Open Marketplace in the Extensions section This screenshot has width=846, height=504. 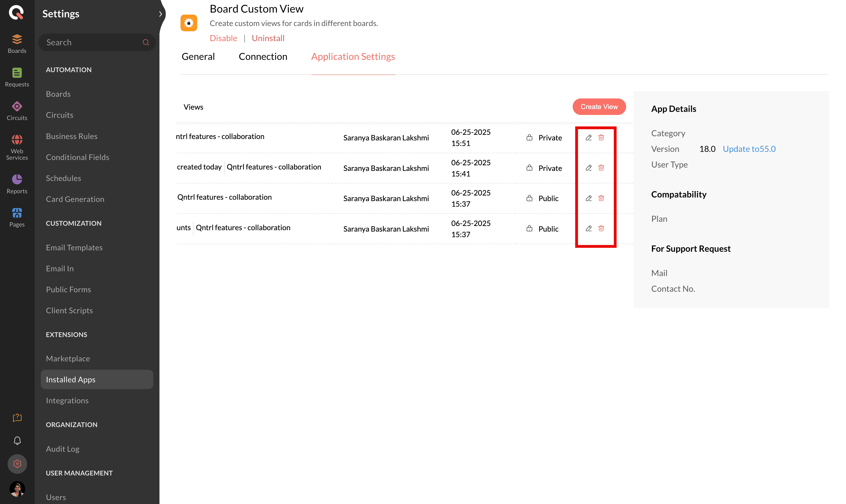coord(68,358)
